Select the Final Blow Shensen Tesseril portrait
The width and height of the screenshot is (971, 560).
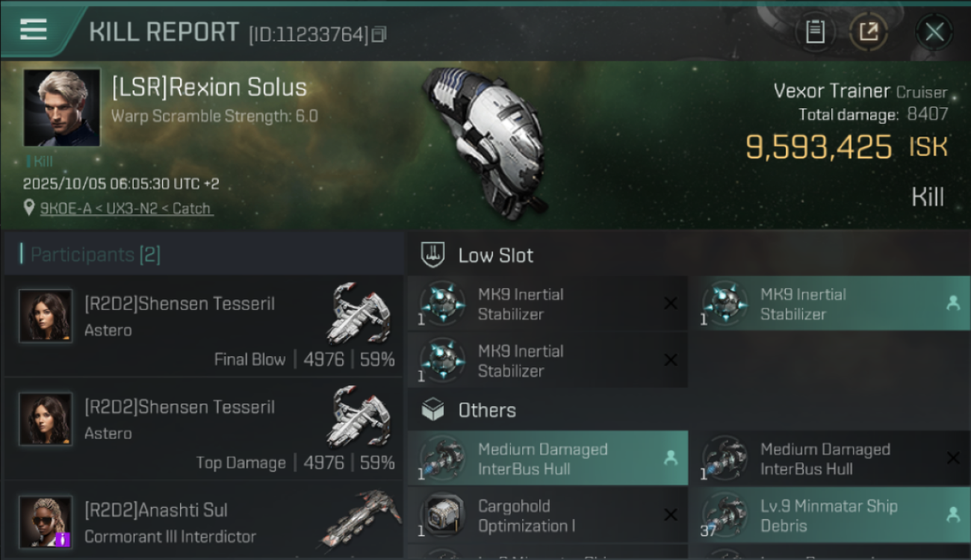[x=46, y=316]
